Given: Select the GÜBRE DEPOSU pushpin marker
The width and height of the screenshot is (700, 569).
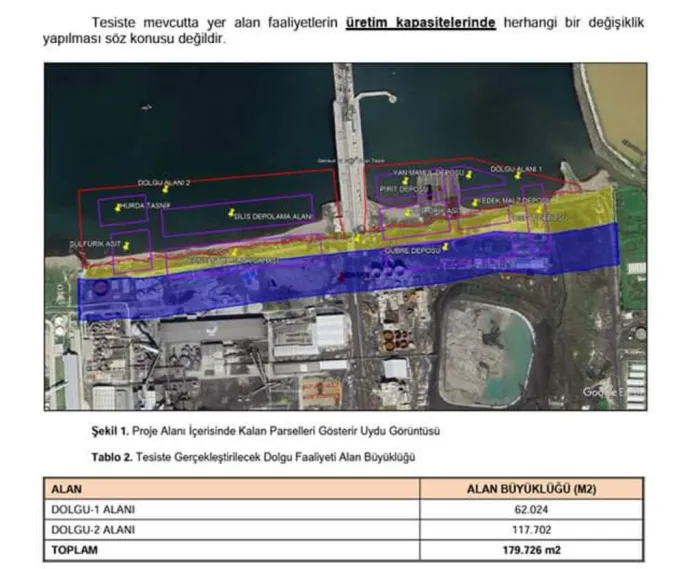Looking at the screenshot, I should (x=445, y=246).
